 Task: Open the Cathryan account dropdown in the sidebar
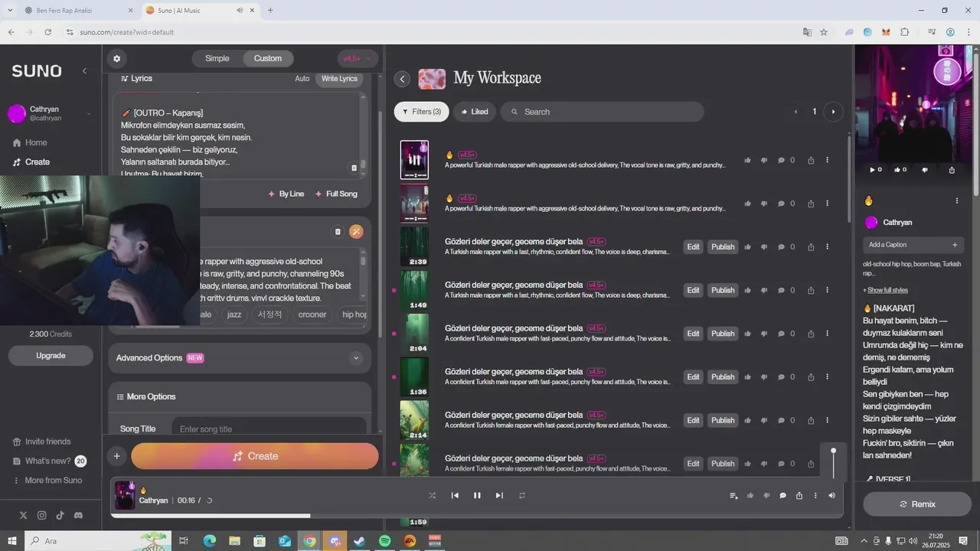click(x=50, y=114)
